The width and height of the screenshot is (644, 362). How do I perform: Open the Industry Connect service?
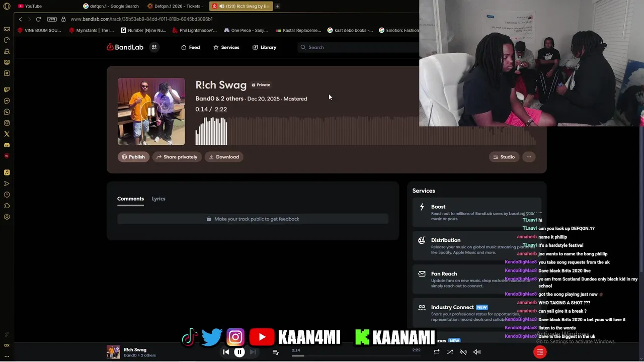click(476, 313)
